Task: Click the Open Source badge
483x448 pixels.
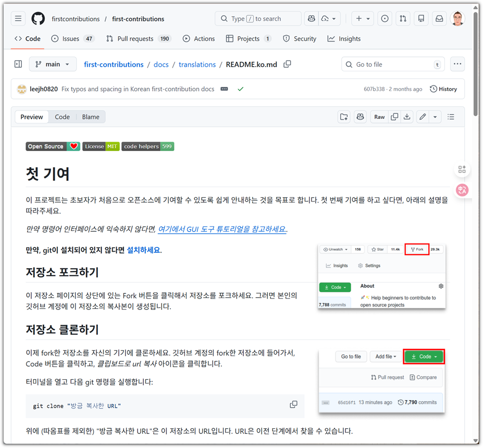Action: point(53,146)
